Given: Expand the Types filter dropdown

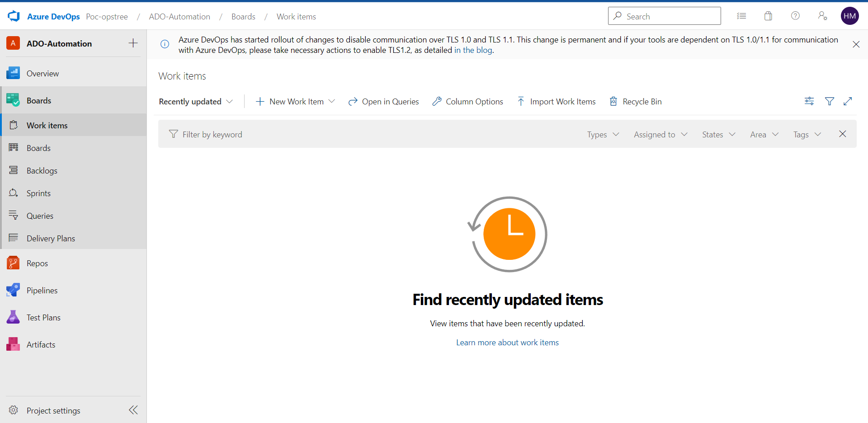Looking at the screenshot, I should (x=603, y=134).
